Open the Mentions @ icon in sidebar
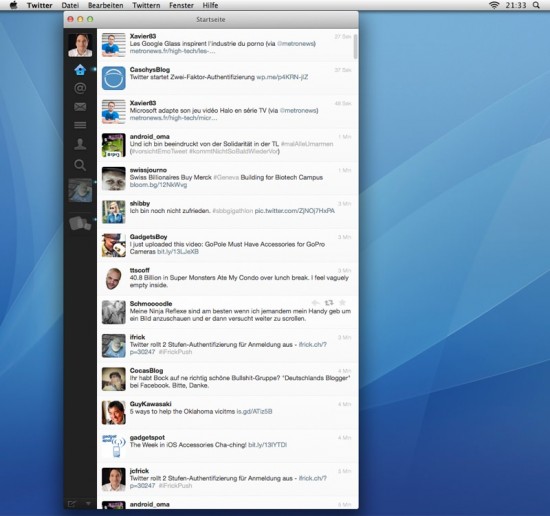Image resolution: width=550 pixels, height=516 pixels. [x=80, y=88]
